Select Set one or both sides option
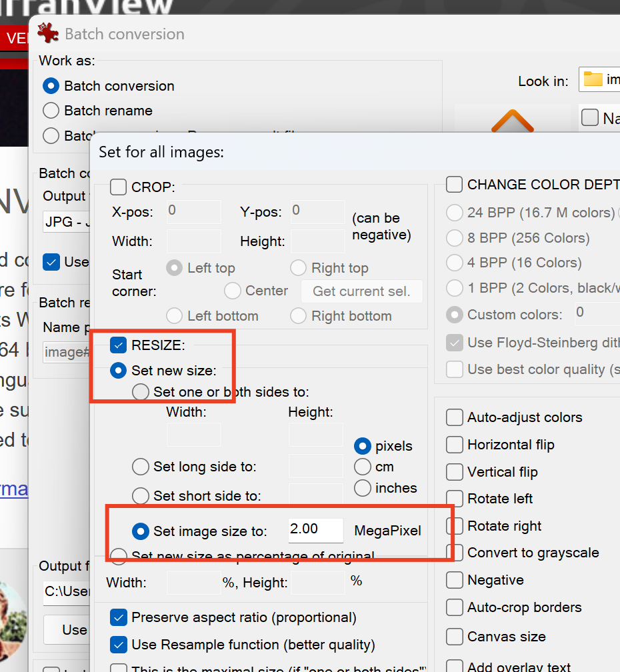 pyautogui.click(x=141, y=392)
